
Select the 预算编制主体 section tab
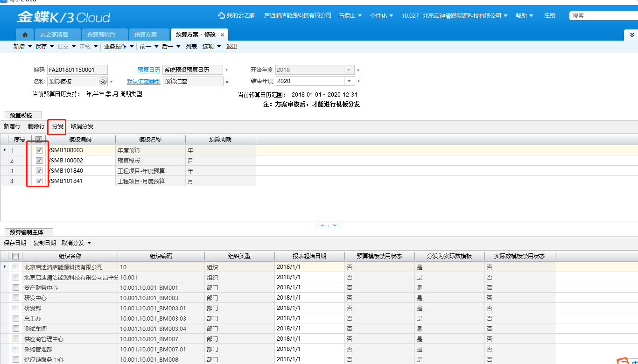coord(28,232)
